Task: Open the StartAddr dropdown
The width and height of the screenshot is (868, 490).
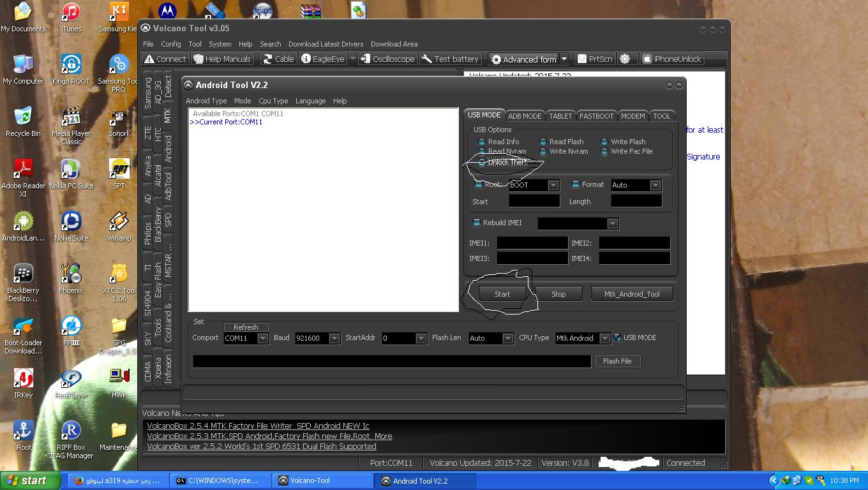Action: pos(421,338)
